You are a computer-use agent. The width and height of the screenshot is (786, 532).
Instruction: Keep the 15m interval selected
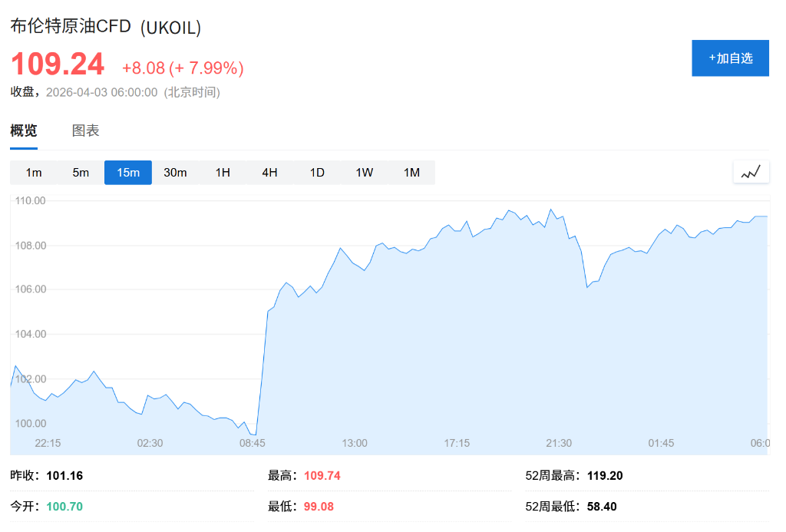click(x=127, y=173)
